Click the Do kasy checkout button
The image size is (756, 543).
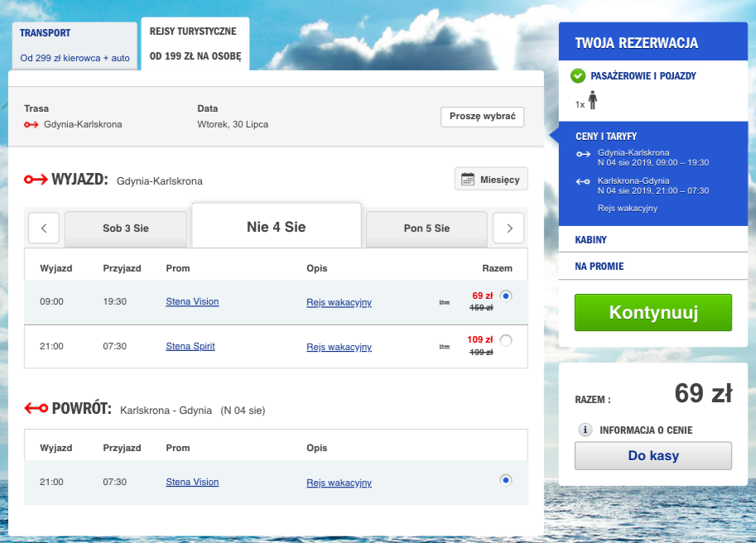pyautogui.click(x=653, y=456)
